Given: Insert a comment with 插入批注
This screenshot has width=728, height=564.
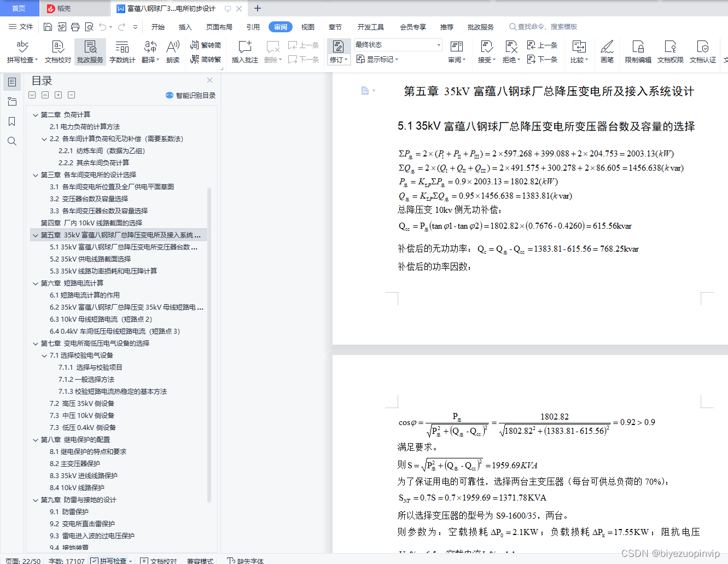Looking at the screenshot, I should click(244, 52).
